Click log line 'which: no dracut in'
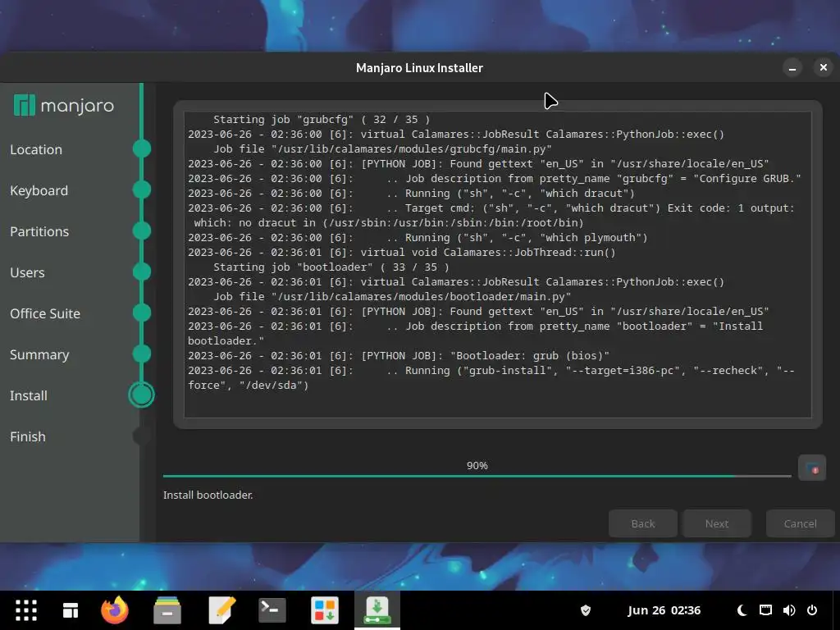The width and height of the screenshot is (840, 630). click(388, 223)
